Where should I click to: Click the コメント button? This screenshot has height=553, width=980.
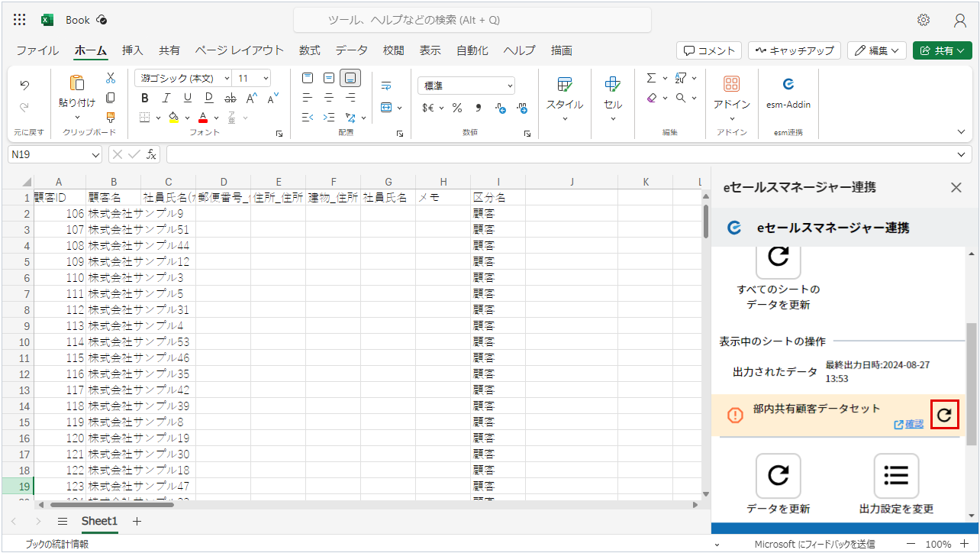tap(710, 50)
